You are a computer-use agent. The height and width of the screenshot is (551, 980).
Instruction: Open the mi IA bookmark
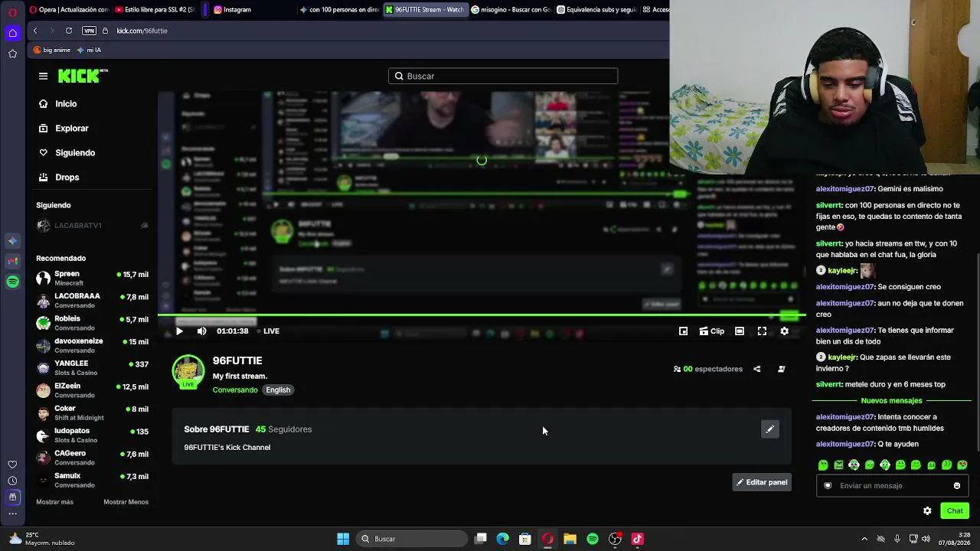pos(89,50)
